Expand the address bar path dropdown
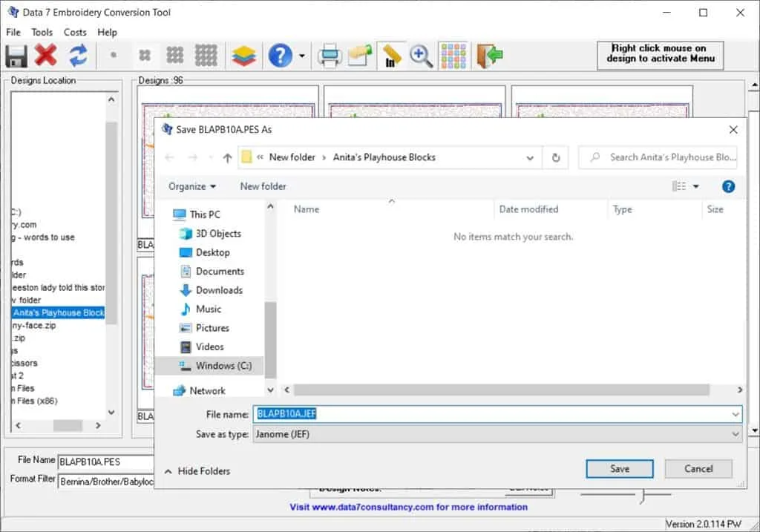Image resolution: width=760 pixels, height=532 pixels. pos(530,157)
